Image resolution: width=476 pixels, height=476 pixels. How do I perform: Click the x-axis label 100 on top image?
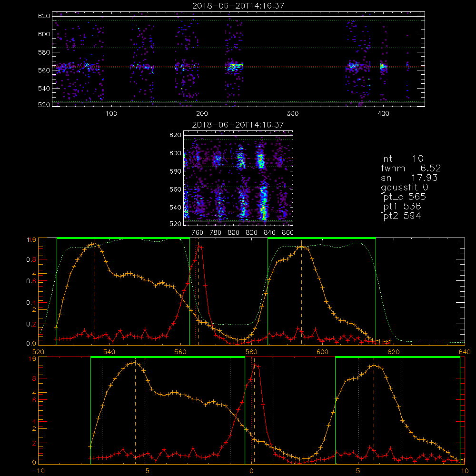pos(111,114)
